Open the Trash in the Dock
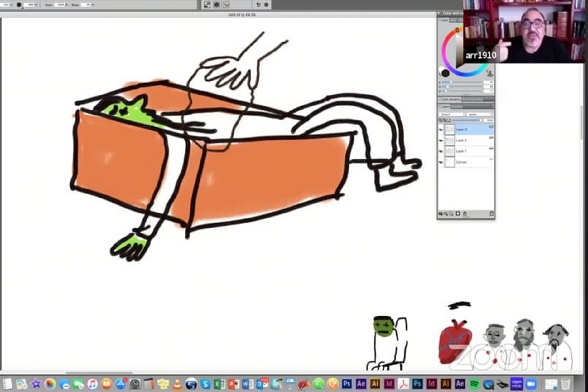 (566, 384)
